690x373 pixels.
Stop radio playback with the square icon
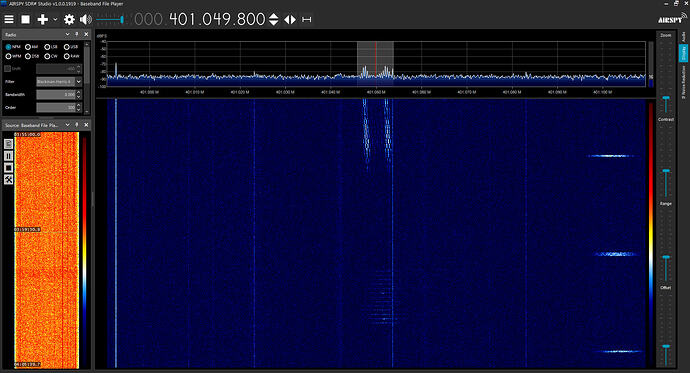coord(26,19)
